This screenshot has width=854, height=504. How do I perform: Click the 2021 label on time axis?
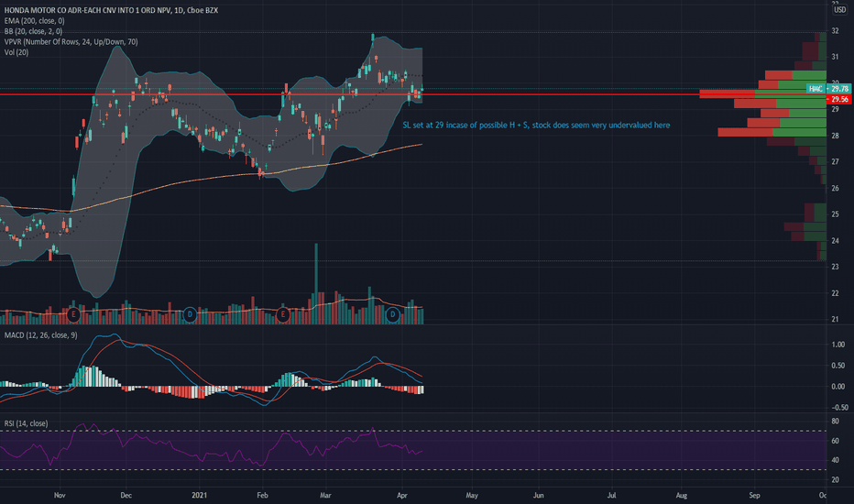(200, 495)
